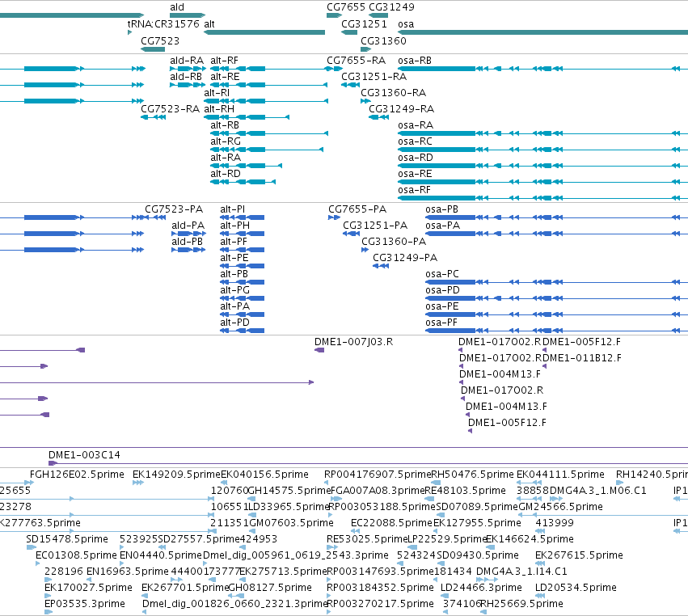Select the LD20534.5prime EST label
This screenshot has height=616, width=688.
(x=576, y=588)
